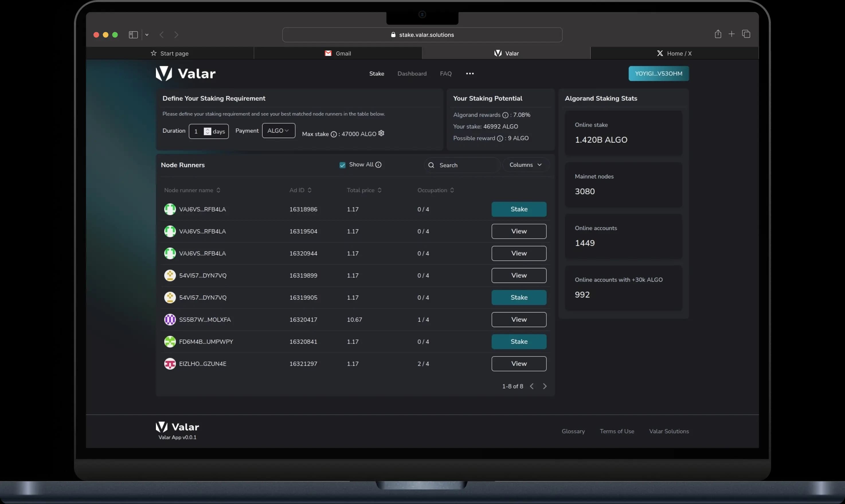Click the Mainnet nodes stats card

tap(623, 185)
